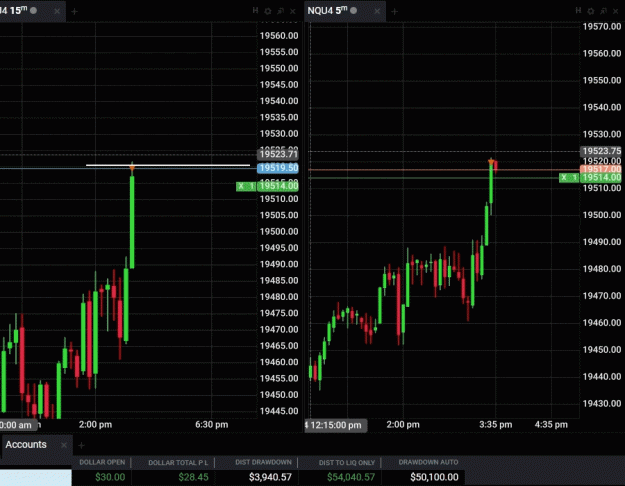Click the orange marker atop 15m chart candle
The width and height of the screenshot is (625, 486).
pyautogui.click(x=132, y=169)
